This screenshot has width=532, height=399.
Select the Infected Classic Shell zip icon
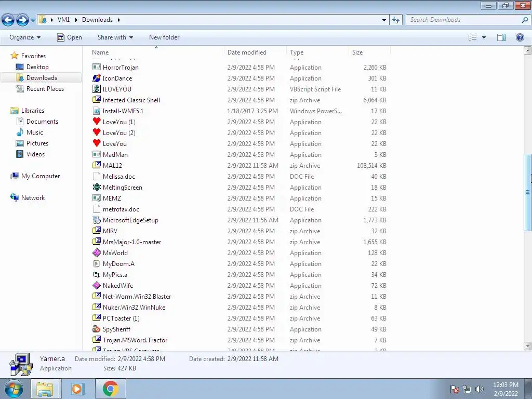point(97,100)
